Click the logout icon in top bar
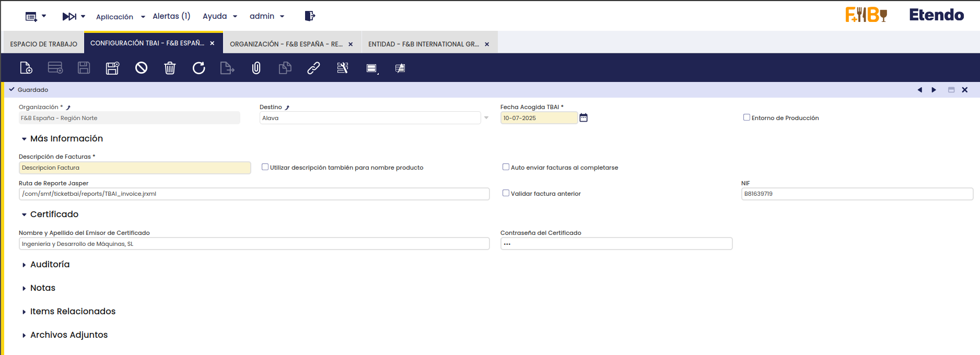This screenshot has width=980, height=355. 310,16
